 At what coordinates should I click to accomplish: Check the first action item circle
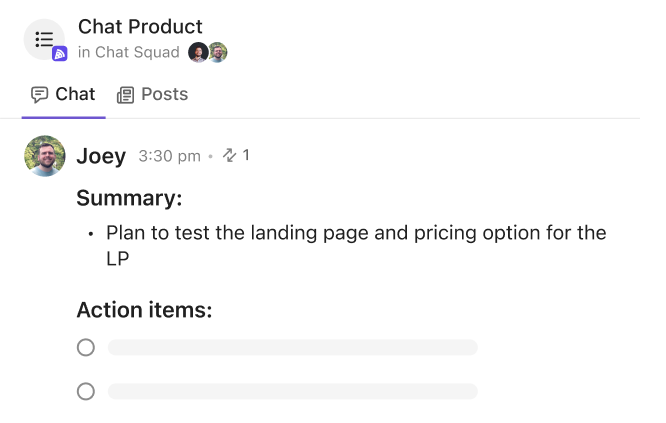coord(86,347)
